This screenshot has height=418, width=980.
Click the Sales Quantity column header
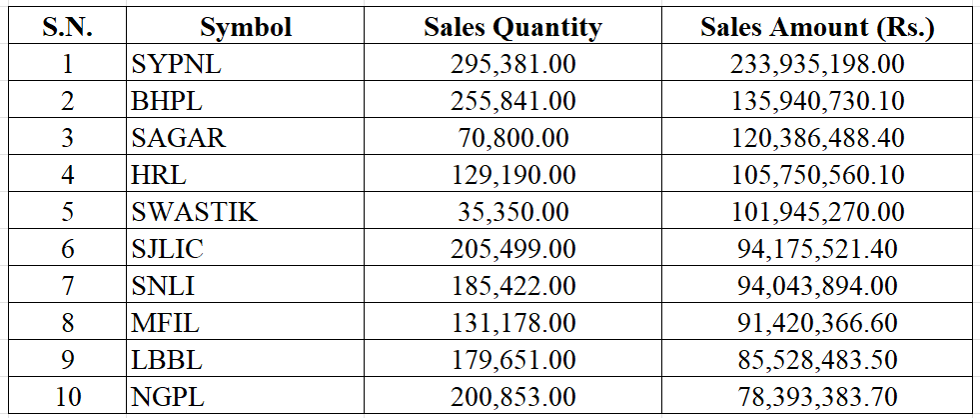click(x=512, y=27)
